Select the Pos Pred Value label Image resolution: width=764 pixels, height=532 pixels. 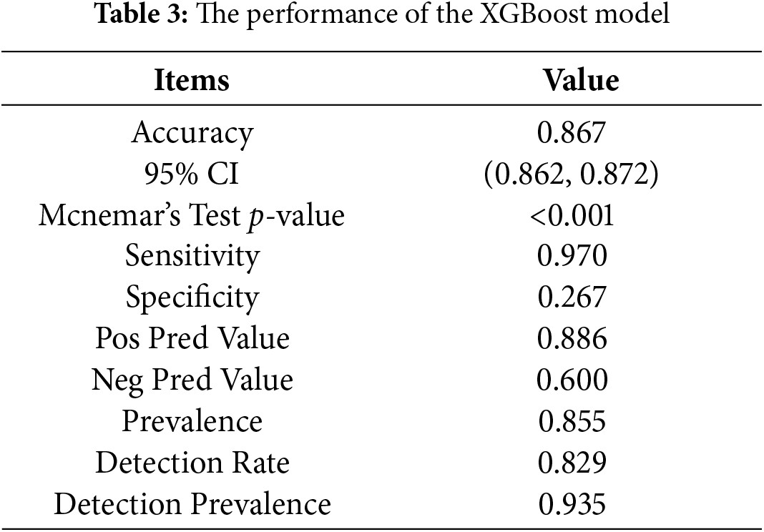[x=192, y=338]
